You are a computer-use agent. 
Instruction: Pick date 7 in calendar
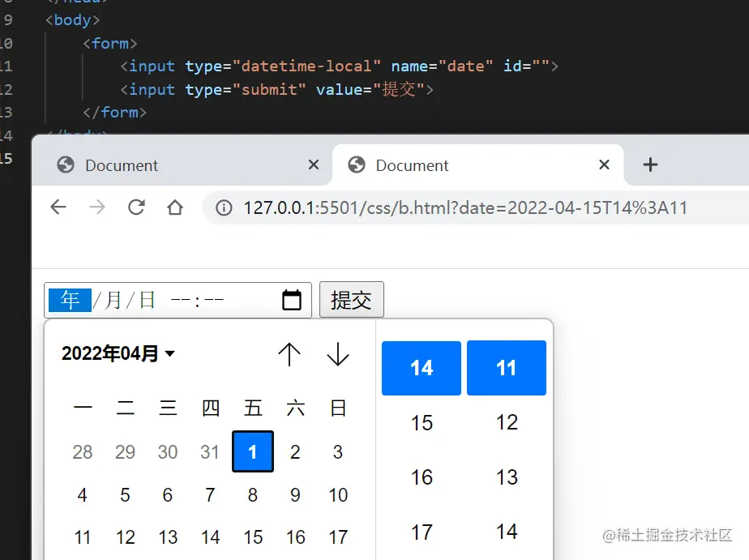[210, 494]
